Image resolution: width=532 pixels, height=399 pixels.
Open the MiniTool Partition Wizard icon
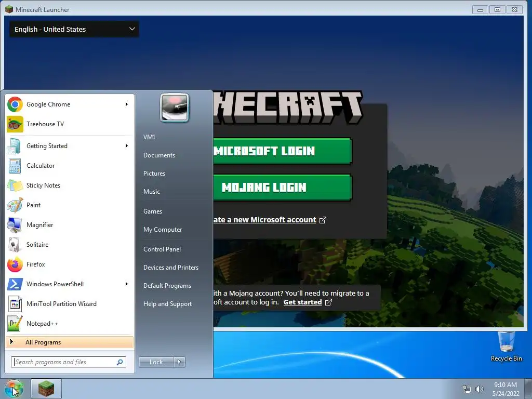(x=15, y=303)
